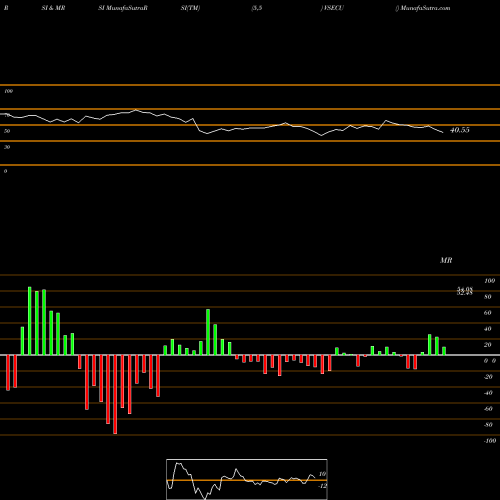Click the 10 label inside mini chart
Viewport: 500px width, 500px height.
[322, 474]
